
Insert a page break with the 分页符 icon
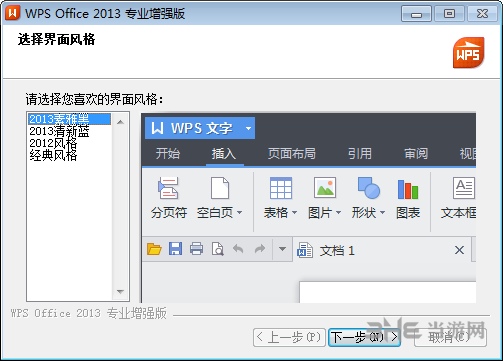(168, 188)
